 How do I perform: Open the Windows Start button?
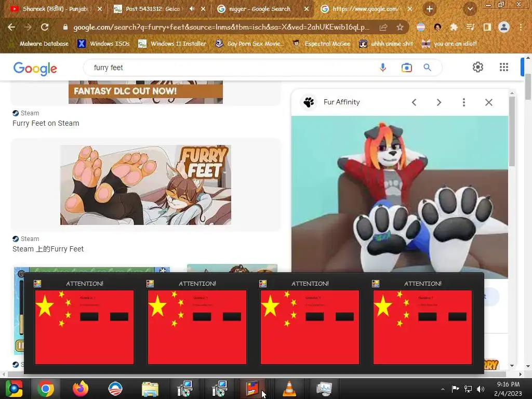point(14,389)
